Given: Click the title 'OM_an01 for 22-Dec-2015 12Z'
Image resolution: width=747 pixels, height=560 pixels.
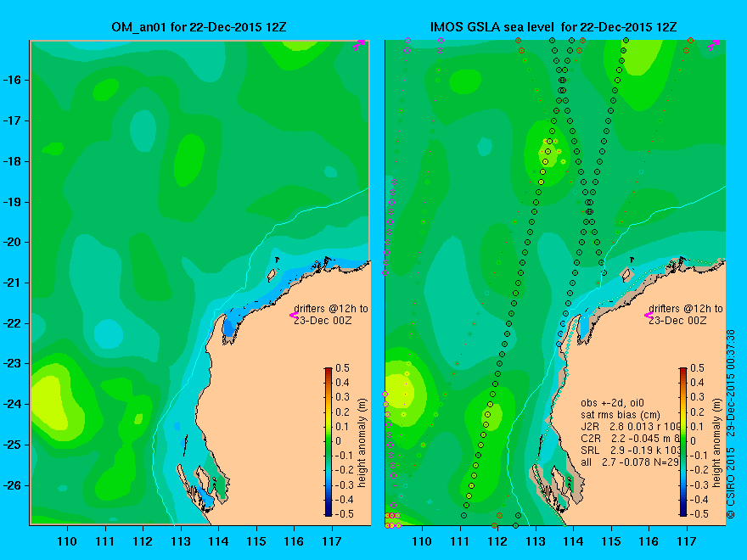Looking at the screenshot, I should (x=199, y=27).
